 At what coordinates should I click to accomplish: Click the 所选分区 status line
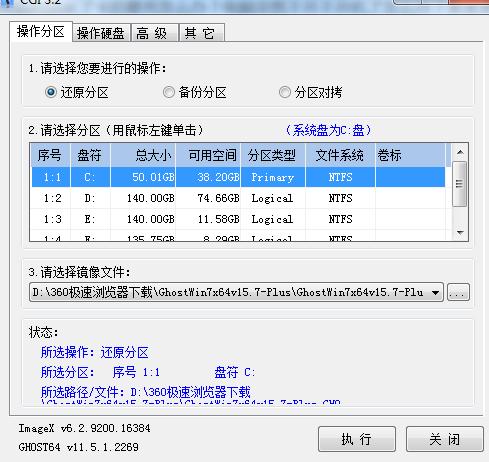[148, 372]
